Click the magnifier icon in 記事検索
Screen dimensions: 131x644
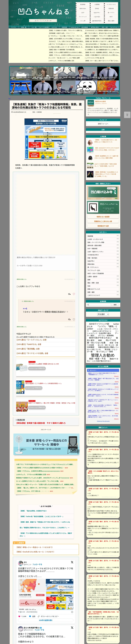88,305
